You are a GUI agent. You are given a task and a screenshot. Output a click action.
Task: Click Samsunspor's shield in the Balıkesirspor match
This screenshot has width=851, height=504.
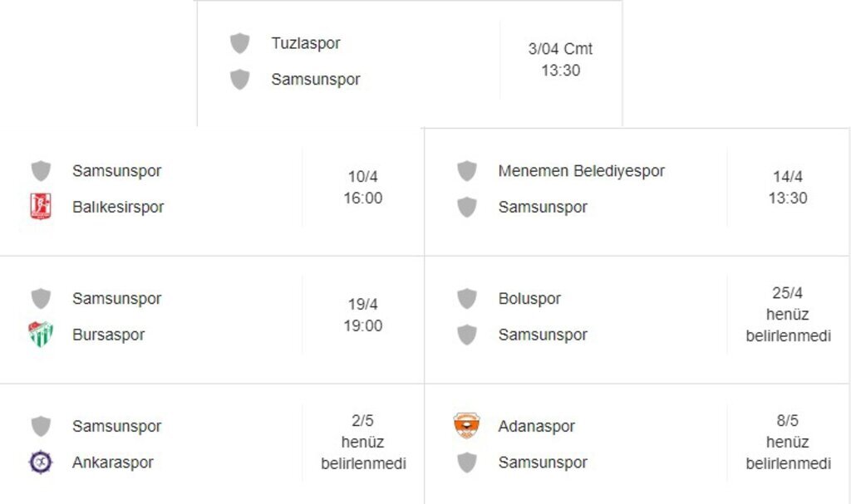(41, 171)
